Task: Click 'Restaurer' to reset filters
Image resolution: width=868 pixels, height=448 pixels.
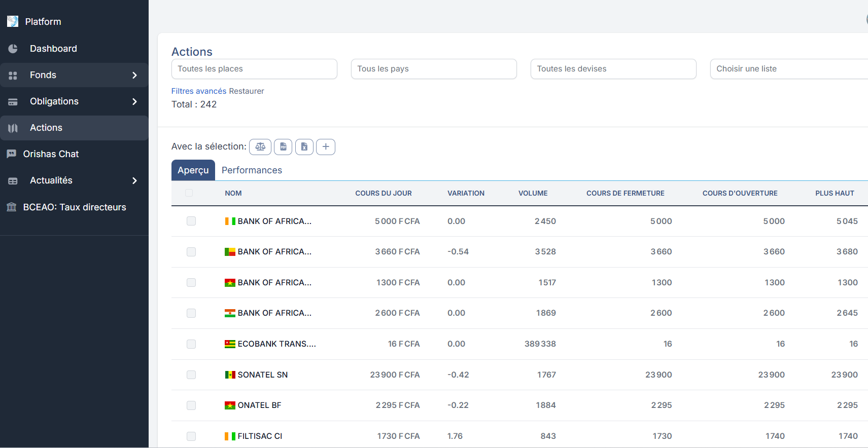Action: click(247, 91)
